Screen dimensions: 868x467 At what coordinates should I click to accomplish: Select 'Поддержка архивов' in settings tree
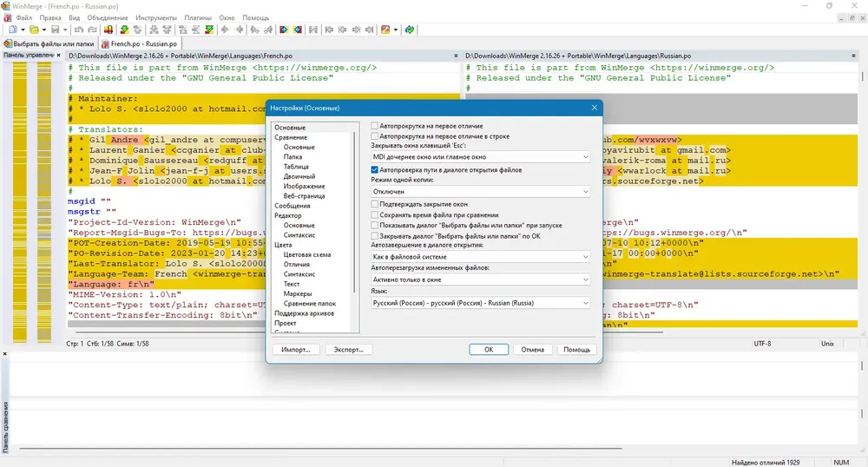click(x=304, y=313)
